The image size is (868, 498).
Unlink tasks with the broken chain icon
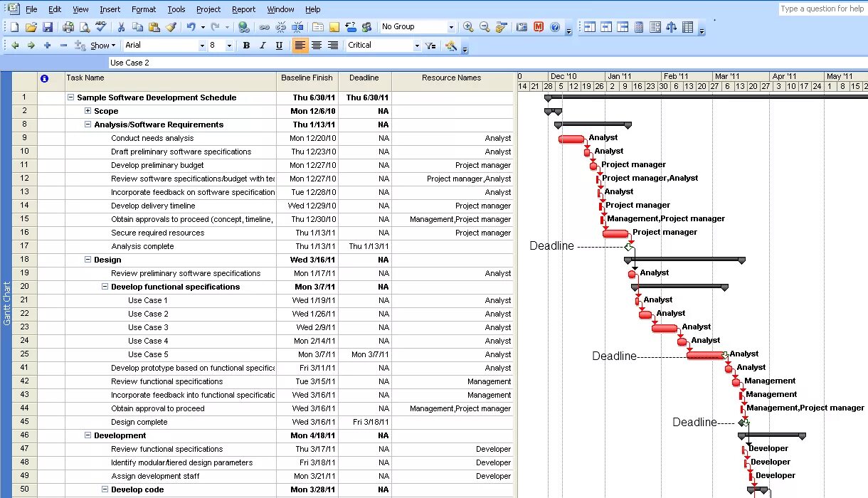click(x=280, y=27)
